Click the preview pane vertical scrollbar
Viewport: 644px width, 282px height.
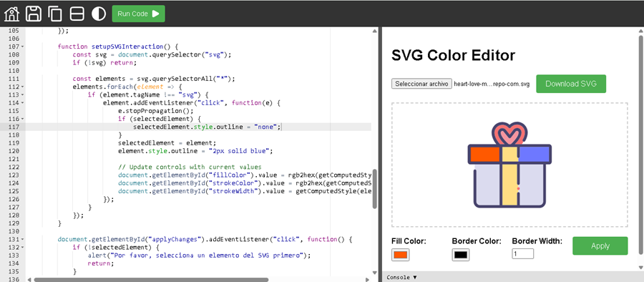pyautogui.click(x=640, y=144)
